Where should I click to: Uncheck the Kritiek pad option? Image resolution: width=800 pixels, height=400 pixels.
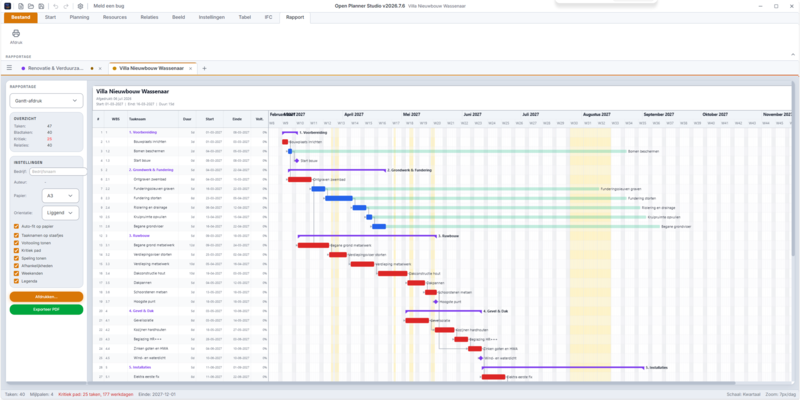[x=17, y=251]
